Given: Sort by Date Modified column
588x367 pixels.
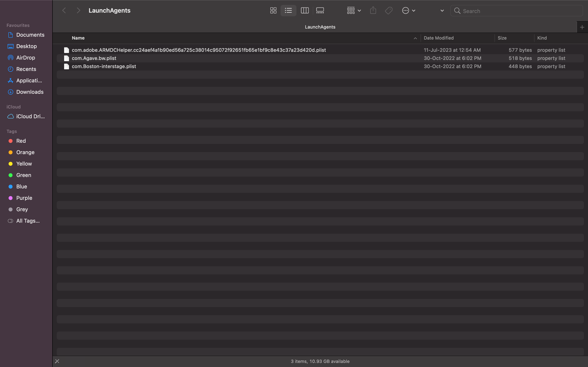Looking at the screenshot, I should 439,38.
